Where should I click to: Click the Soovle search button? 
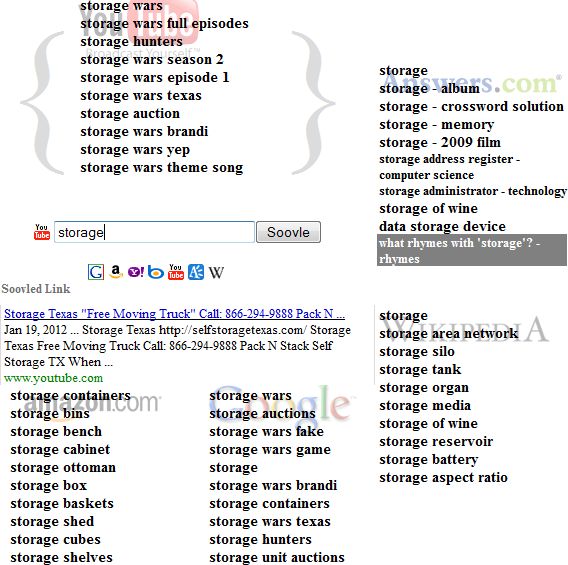click(x=288, y=232)
